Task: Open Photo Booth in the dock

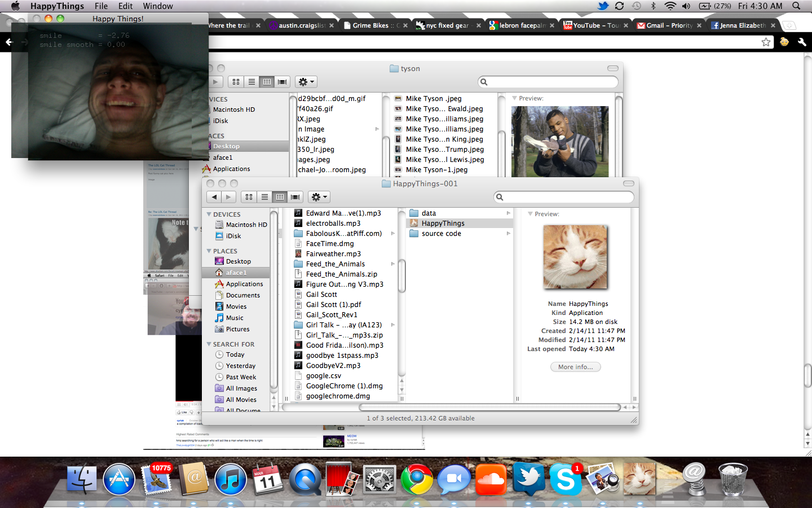Action: [342, 480]
